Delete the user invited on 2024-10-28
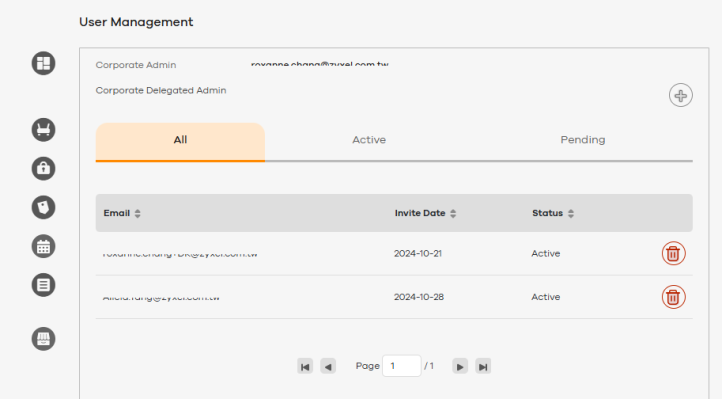 tap(673, 297)
